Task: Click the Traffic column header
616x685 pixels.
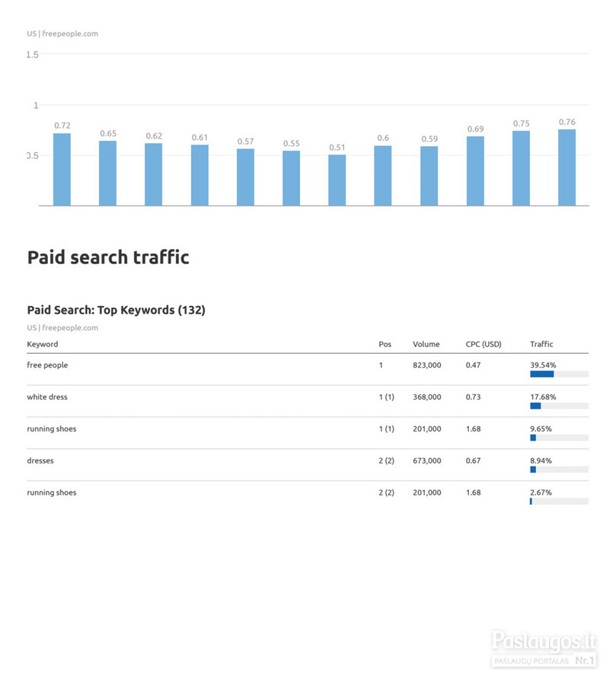Action: pyautogui.click(x=541, y=344)
